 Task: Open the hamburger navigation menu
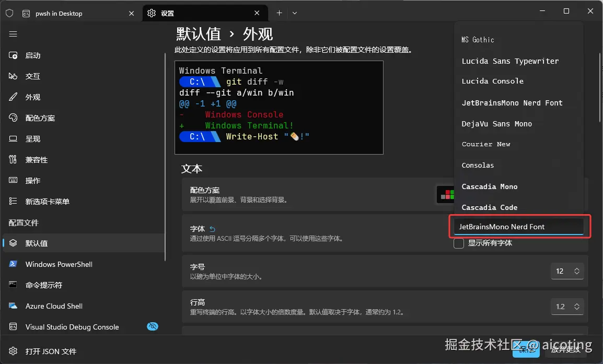click(x=13, y=34)
